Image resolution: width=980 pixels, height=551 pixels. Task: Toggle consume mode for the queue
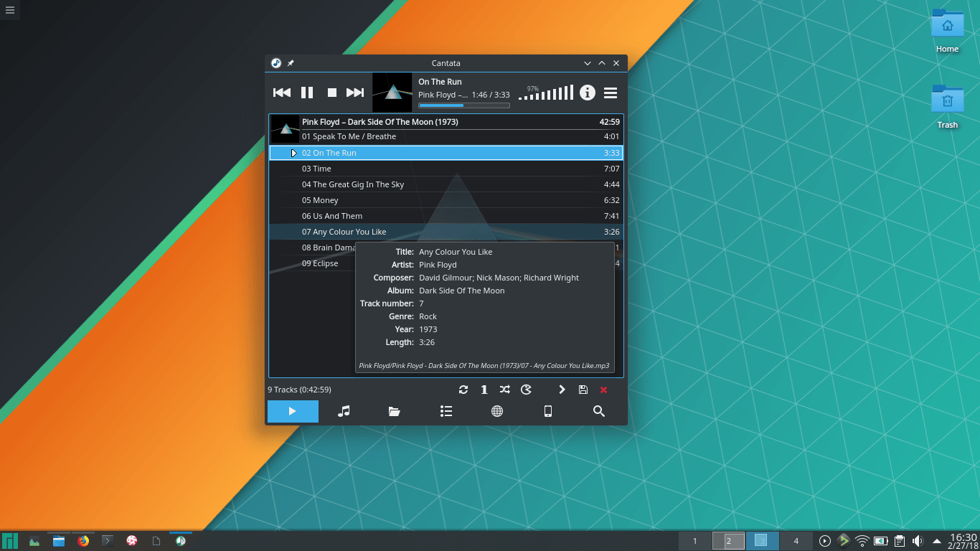click(x=526, y=390)
